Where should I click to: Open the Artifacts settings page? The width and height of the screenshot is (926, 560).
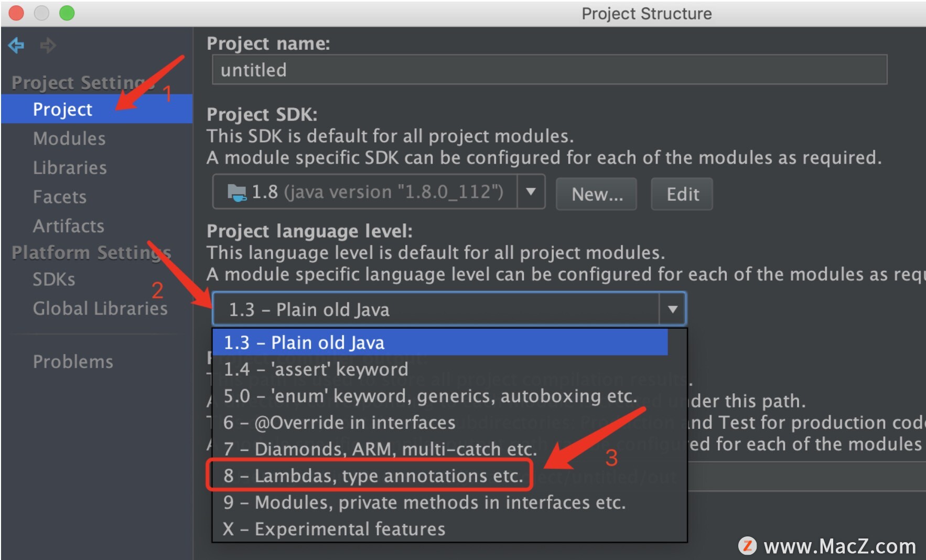tap(69, 226)
